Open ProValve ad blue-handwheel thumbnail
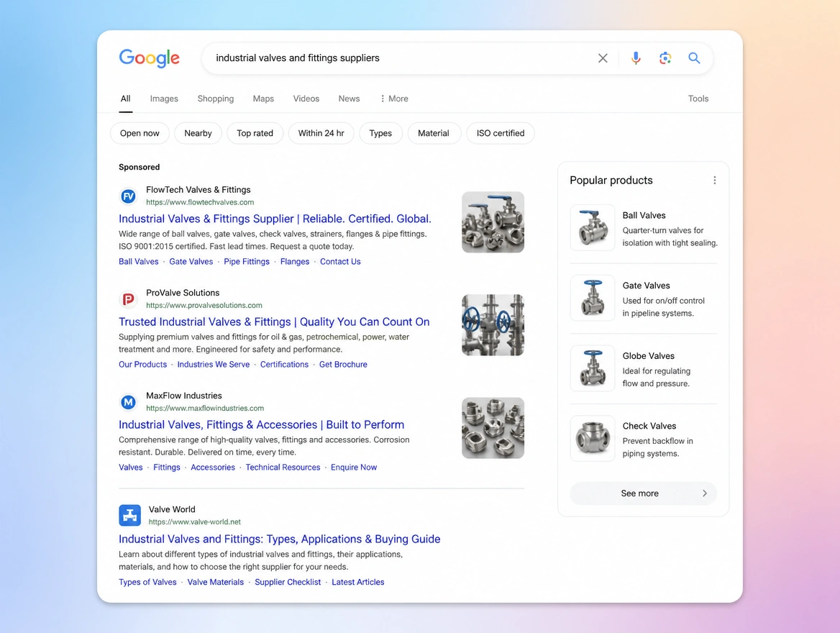 tap(493, 325)
